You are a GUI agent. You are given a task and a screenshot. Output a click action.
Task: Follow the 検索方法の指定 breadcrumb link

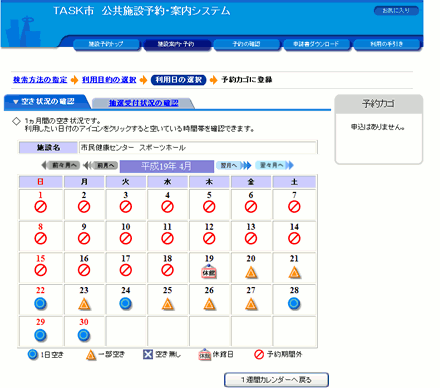[40, 80]
